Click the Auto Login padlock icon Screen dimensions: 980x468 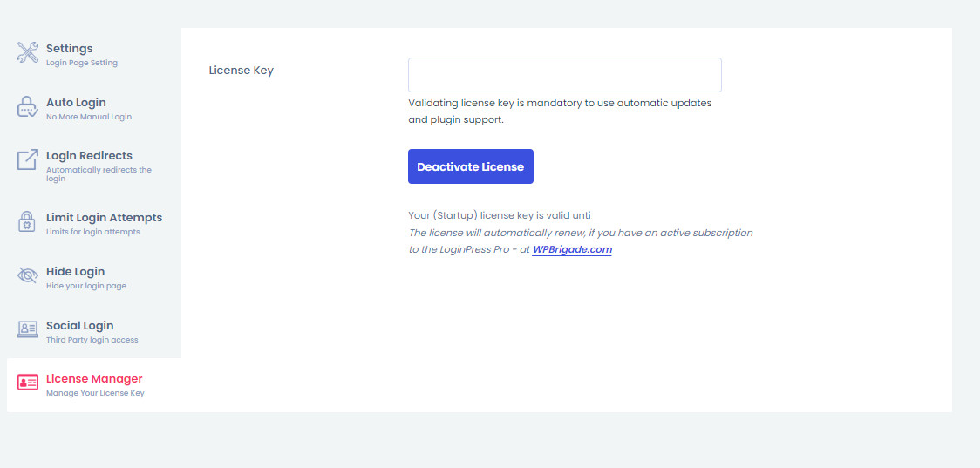click(28, 106)
